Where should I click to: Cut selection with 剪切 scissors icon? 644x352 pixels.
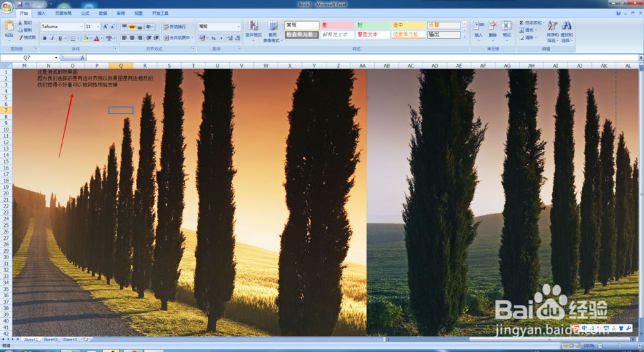click(24, 23)
